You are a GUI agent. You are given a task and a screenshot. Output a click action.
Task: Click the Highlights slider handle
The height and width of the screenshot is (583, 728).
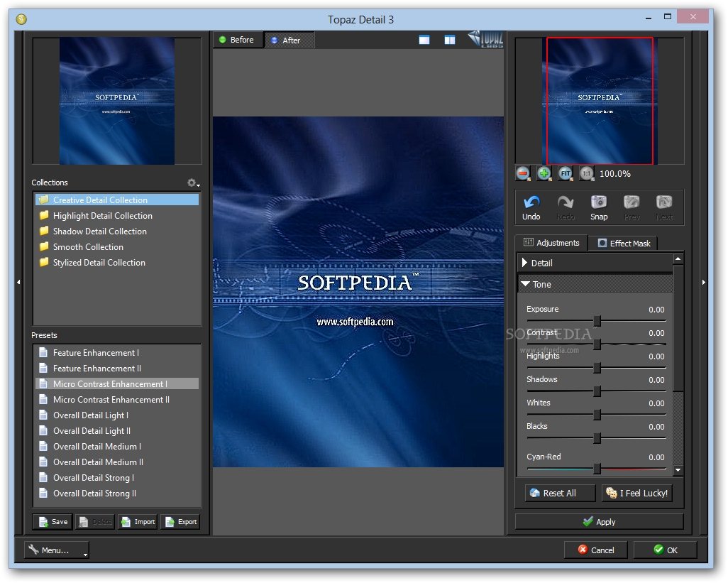597,368
